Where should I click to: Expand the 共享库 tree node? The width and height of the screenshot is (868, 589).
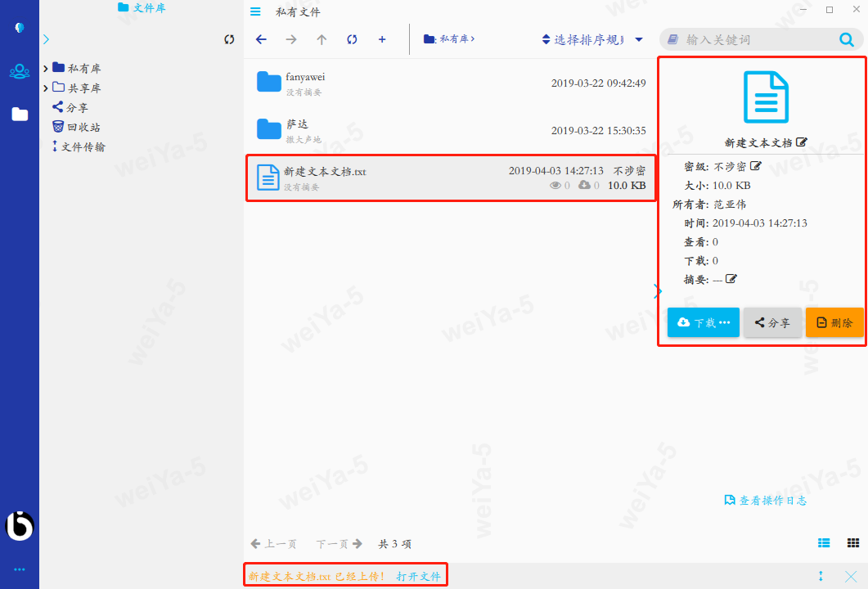[45, 88]
